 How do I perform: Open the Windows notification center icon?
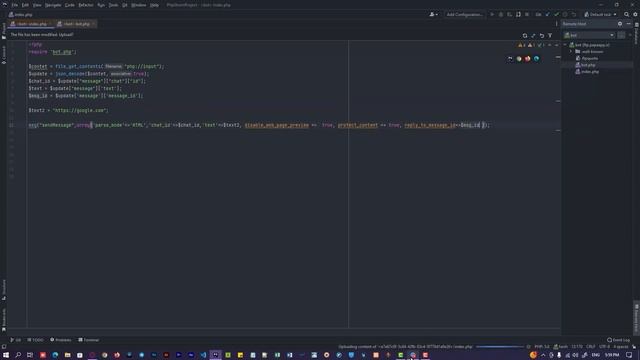(629, 355)
